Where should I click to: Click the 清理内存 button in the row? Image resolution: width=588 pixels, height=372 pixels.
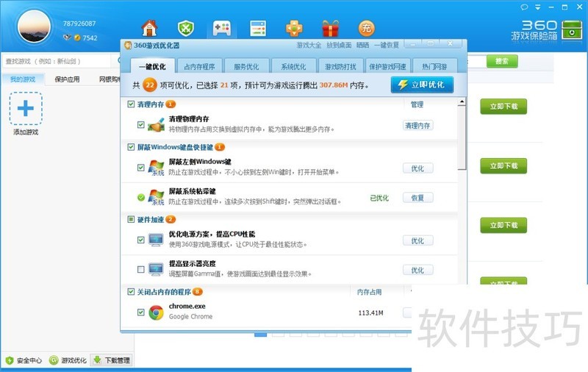(417, 126)
